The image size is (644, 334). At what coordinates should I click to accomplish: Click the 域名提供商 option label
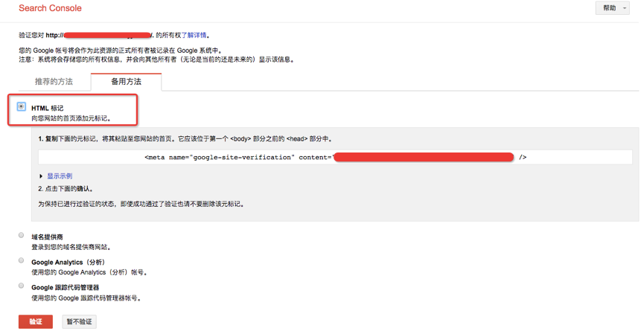(47, 237)
